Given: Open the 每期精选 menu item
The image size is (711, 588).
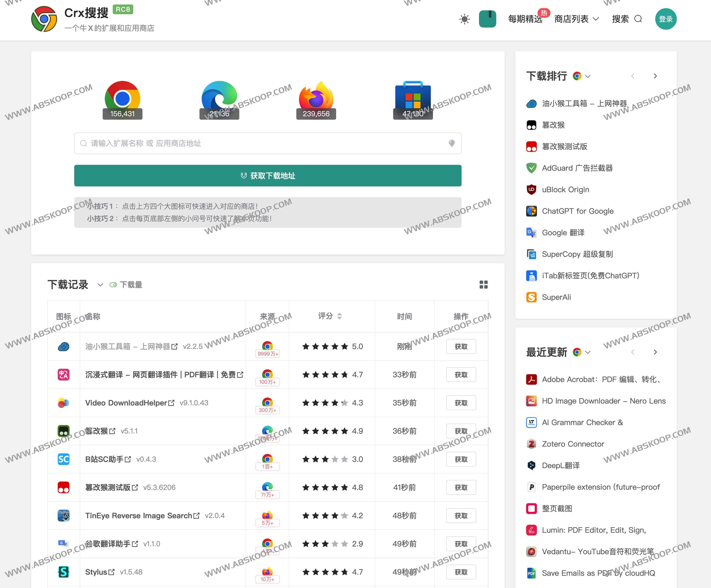Looking at the screenshot, I should (525, 19).
